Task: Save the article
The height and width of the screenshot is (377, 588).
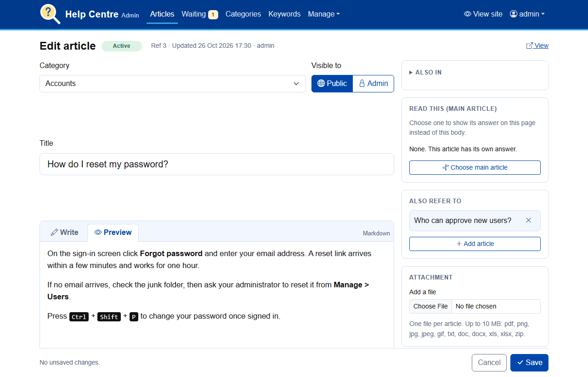Action: coord(529,363)
